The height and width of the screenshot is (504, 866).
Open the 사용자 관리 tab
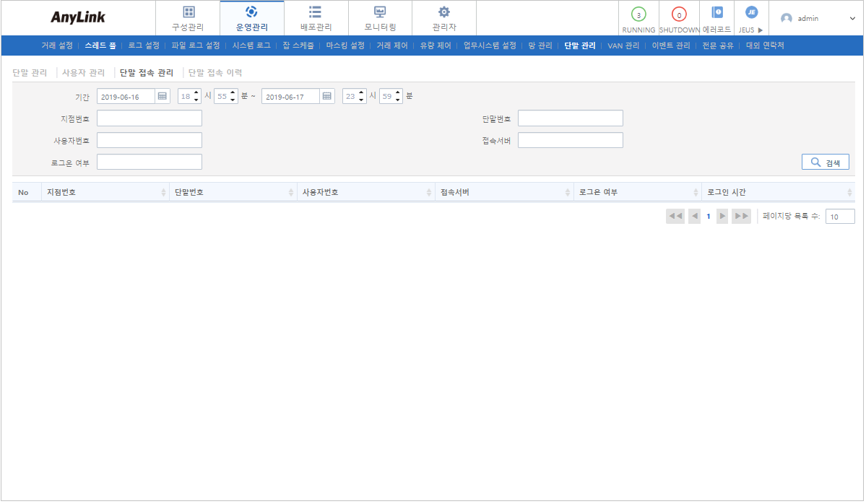[x=83, y=71]
